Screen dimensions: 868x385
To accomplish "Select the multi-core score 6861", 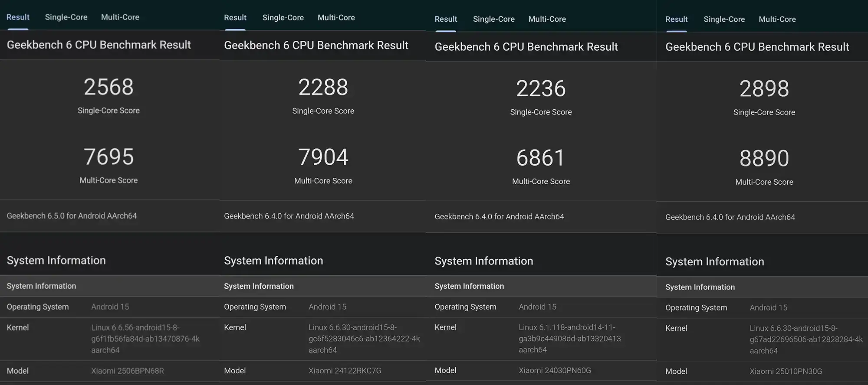I will 541,158.
